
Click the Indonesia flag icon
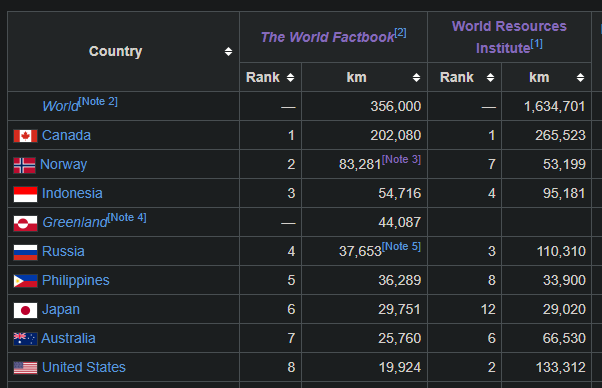[x=25, y=194]
